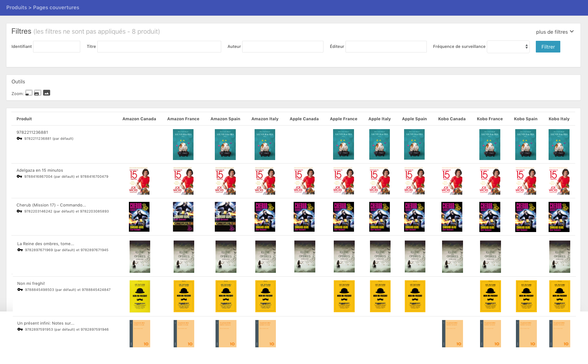Focus the Titre filter field

click(x=159, y=46)
